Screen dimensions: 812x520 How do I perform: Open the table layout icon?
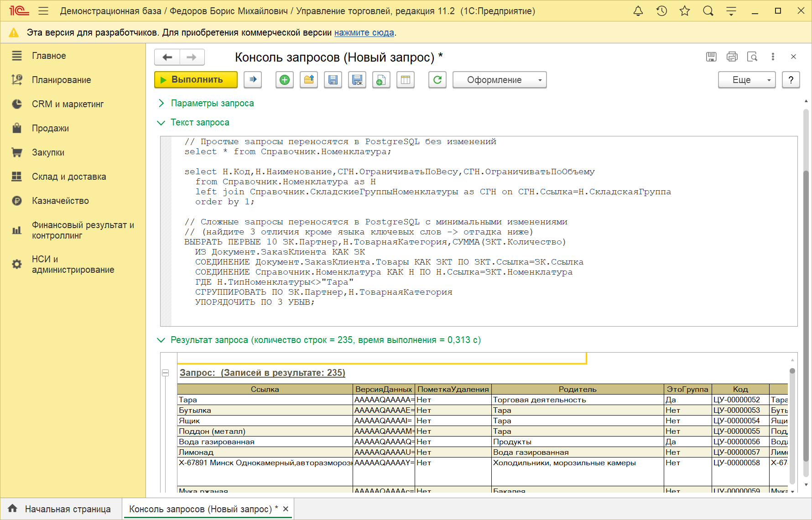point(405,80)
